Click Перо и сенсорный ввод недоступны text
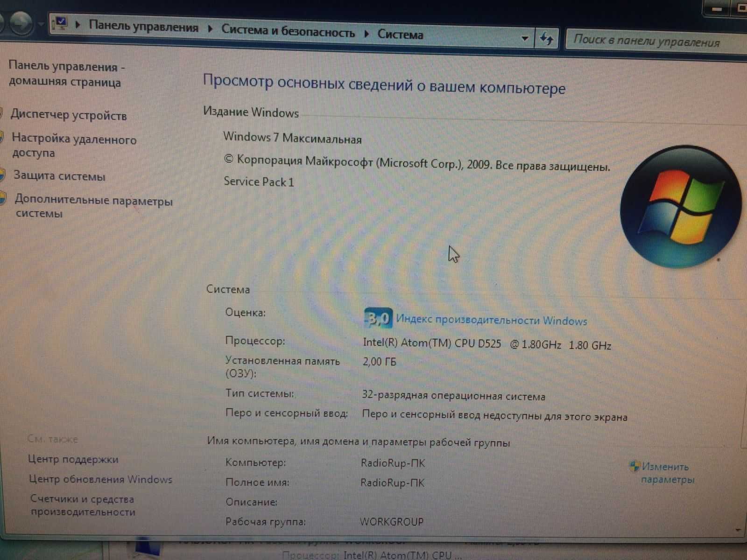747x560 pixels. click(x=494, y=415)
